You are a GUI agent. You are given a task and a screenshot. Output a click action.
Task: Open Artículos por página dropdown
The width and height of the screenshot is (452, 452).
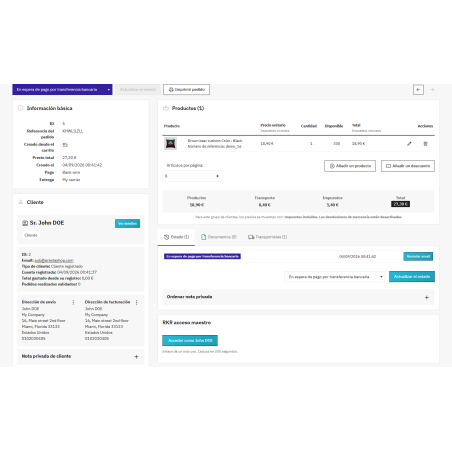coord(192,176)
